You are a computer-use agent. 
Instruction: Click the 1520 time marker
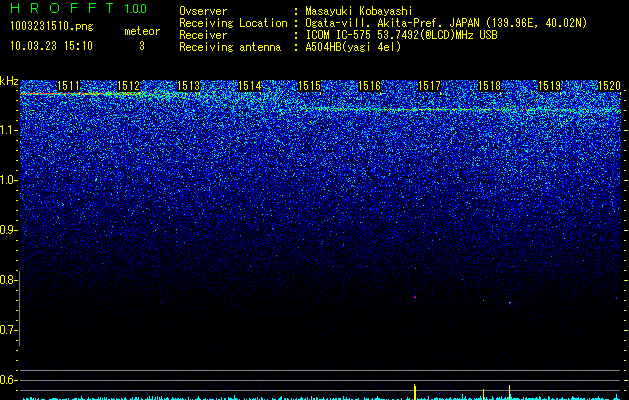[609, 86]
